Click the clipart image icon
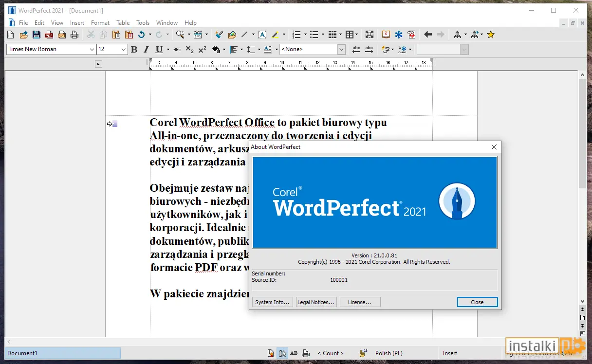The image size is (592, 364). 232,35
